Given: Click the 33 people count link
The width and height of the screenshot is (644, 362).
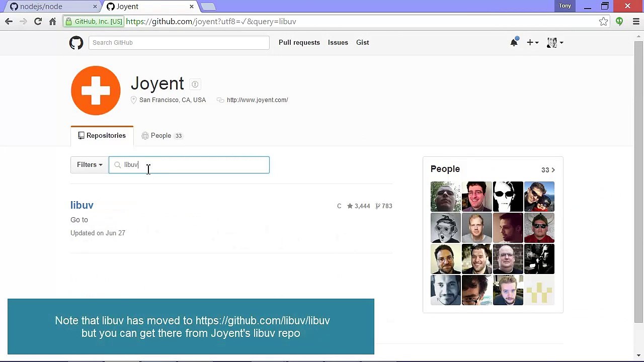Looking at the screenshot, I should point(548,170).
